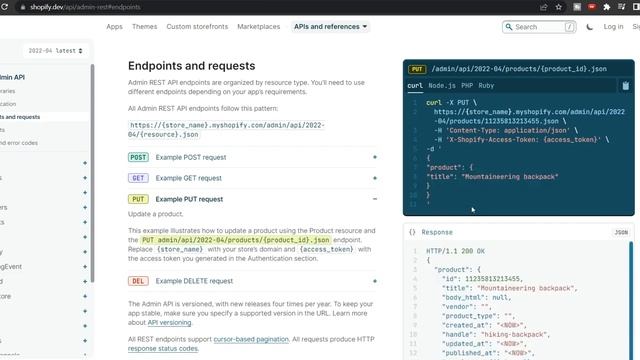
Task: Click the POST method badge
Action: tap(138, 157)
